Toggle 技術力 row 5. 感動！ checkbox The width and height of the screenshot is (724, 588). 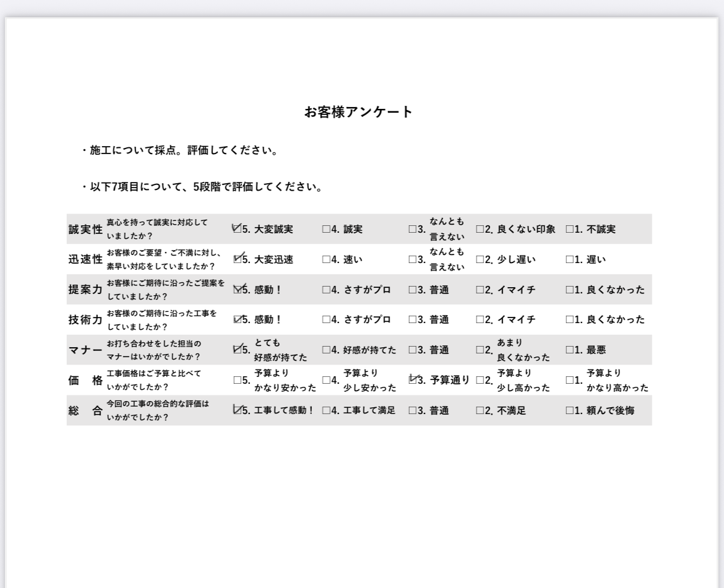(x=237, y=319)
